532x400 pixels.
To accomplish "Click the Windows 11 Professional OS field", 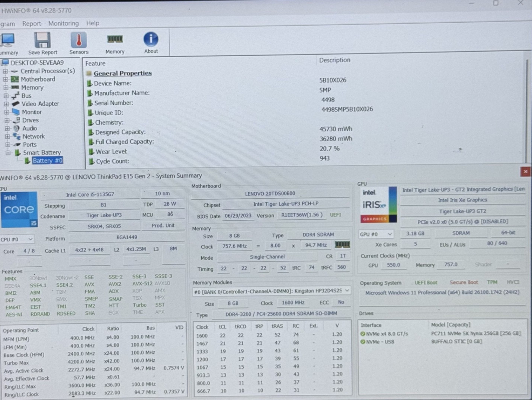I will pyautogui.click(x=442, y=293).
